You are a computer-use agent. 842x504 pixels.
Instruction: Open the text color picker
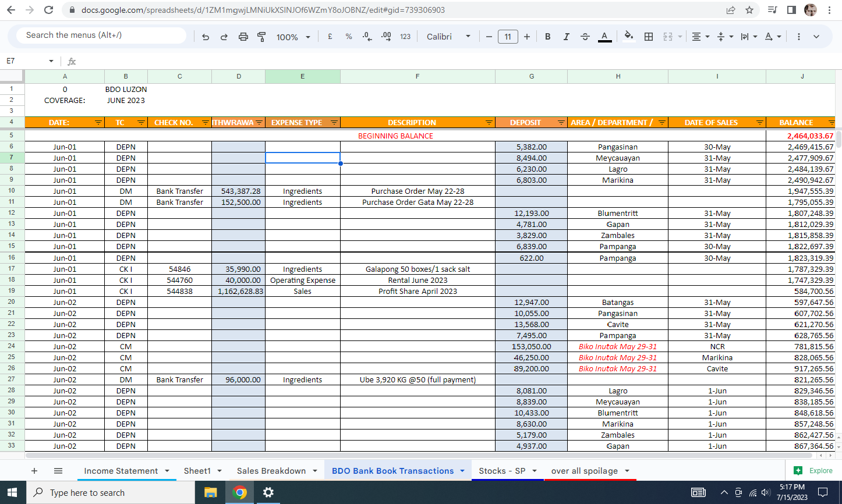point(604,37)
